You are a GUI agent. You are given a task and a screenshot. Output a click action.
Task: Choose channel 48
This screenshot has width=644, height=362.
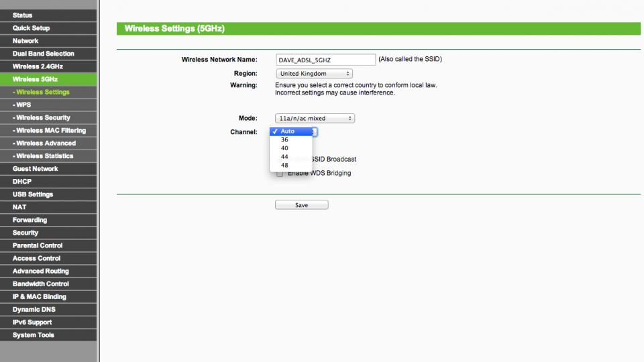click(x=290, y=166)
